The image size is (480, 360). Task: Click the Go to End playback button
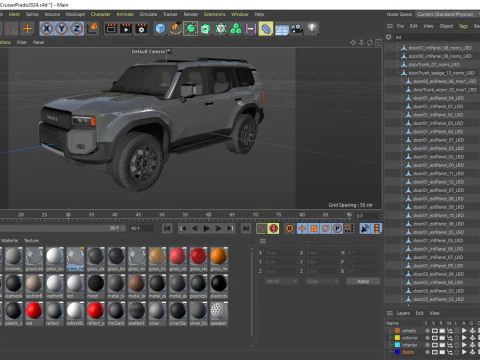coord(246,228)
